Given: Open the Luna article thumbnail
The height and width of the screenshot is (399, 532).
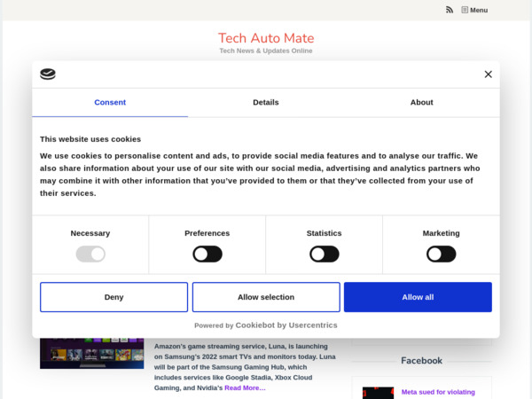Looking at the screenshot, I should pyautogui.click(x=92, y=353).
